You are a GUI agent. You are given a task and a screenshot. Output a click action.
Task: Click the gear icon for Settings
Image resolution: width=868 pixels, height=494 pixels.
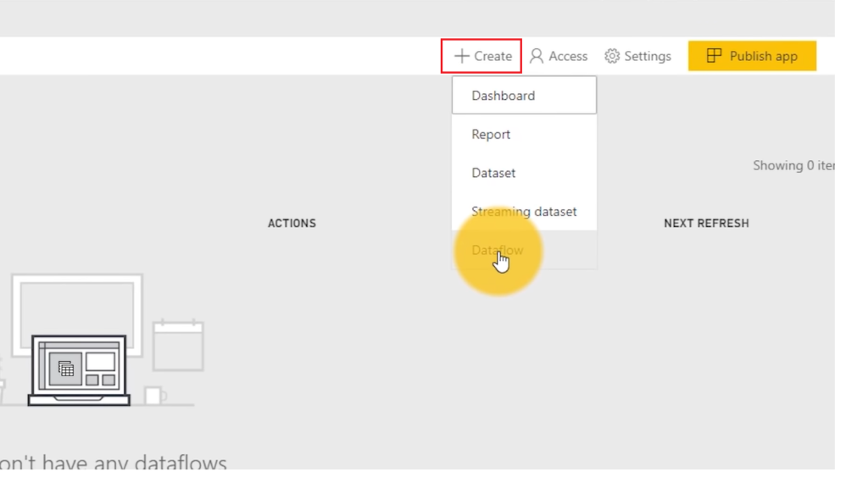pos(612,56)
